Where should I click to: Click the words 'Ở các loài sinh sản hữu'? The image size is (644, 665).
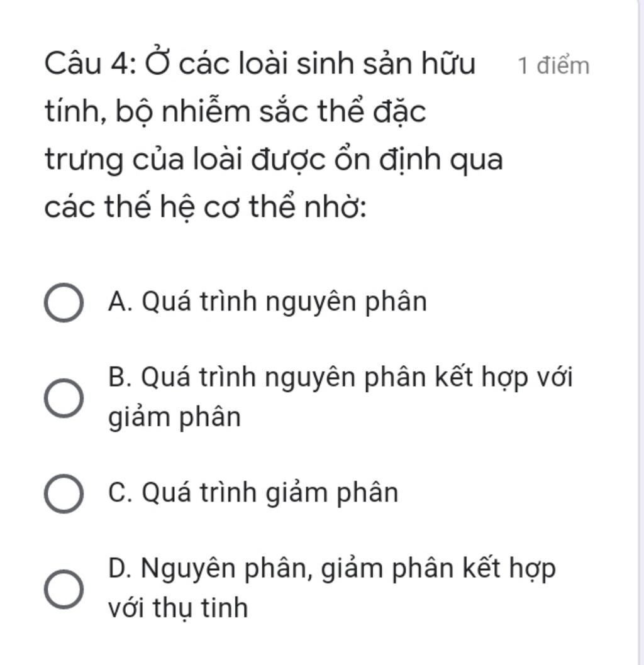pyautogui.click(x=310, y=63)
